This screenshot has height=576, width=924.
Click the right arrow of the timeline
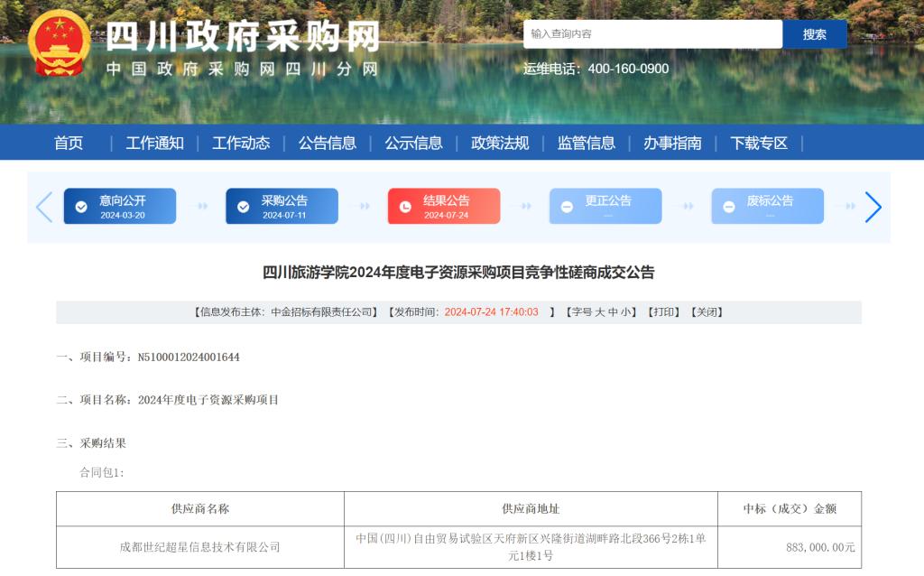point(873,207)
